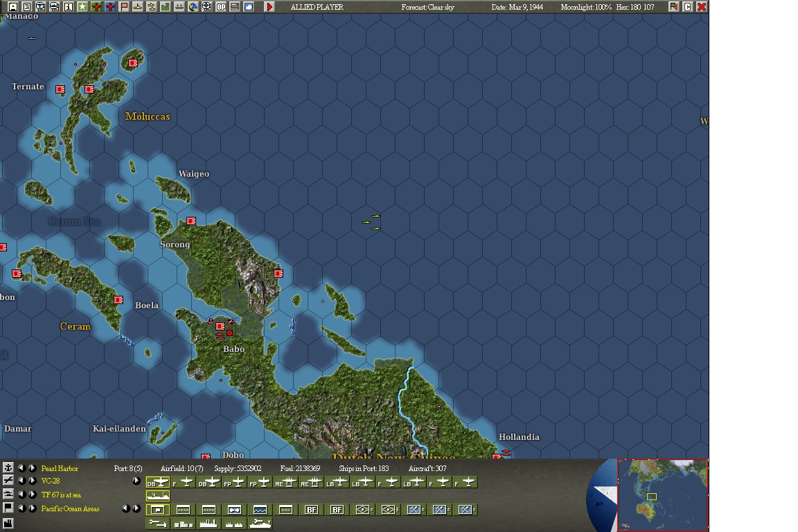
Task: Click VC-28 air group name
Action: pyautogui.click(x=51, y=481)
